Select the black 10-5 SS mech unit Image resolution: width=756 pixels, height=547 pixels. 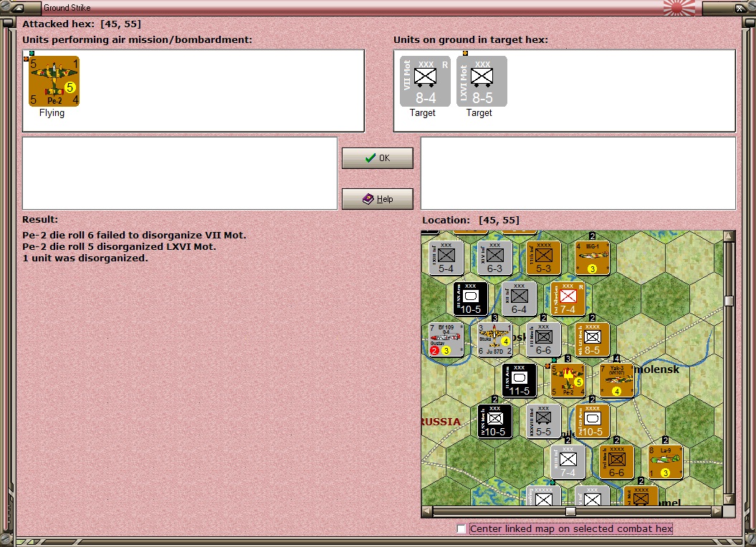494,421
